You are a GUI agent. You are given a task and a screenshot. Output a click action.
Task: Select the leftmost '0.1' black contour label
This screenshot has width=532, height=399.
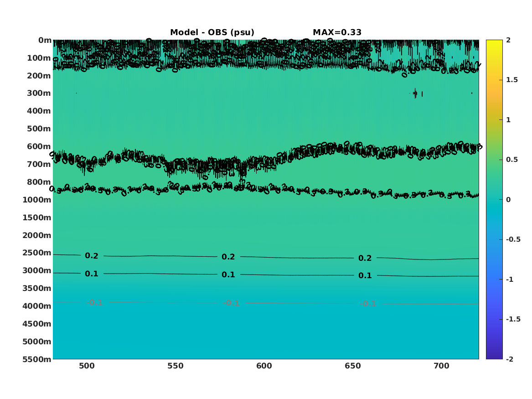pyautogui.click(x=92, y=274)
